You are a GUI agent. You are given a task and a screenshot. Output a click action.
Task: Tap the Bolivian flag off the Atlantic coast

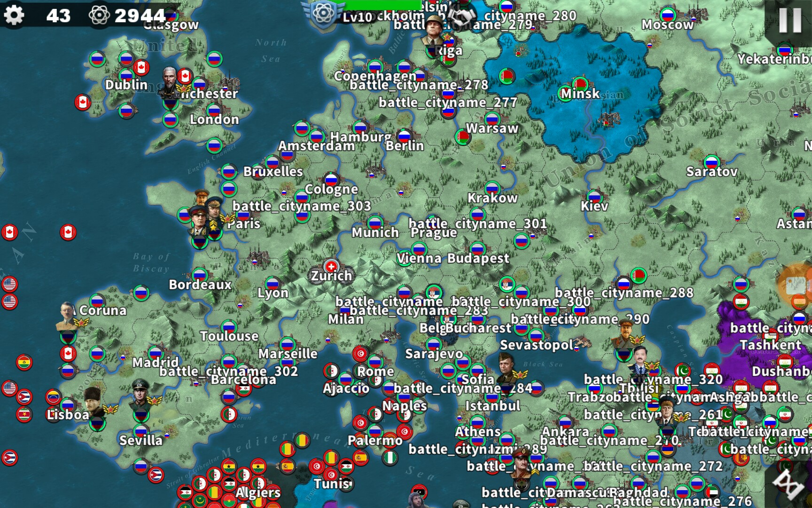(24, 363)
